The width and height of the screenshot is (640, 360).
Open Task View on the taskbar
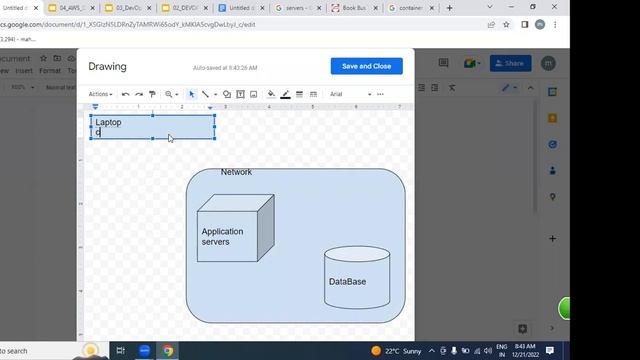(x=120, y=351)
